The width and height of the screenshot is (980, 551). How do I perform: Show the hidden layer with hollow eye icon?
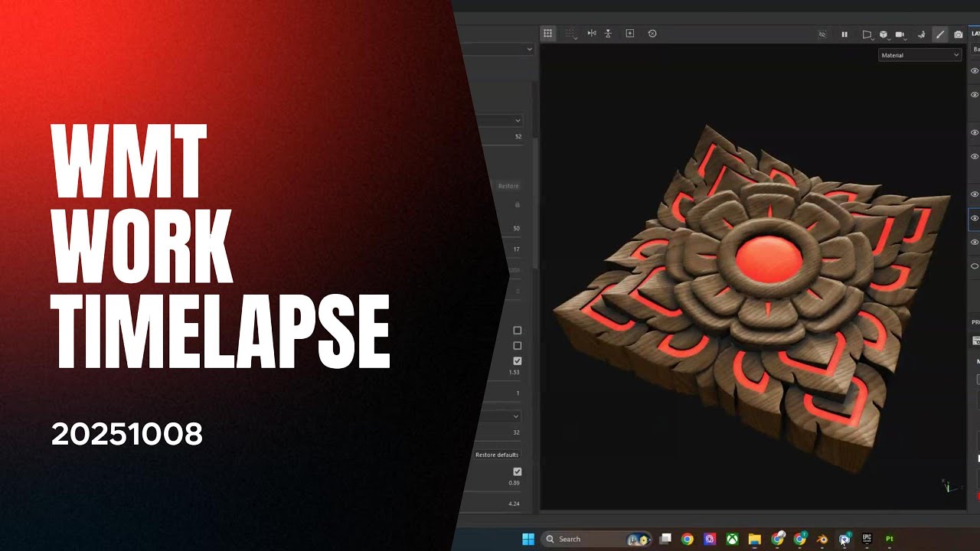[975, 266]
